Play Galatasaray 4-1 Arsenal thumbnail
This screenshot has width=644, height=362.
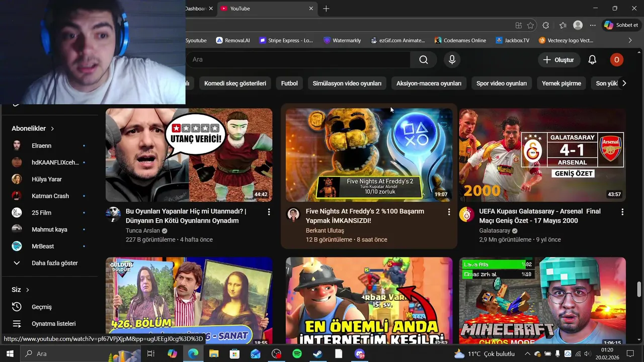click(x=542, y=155)
